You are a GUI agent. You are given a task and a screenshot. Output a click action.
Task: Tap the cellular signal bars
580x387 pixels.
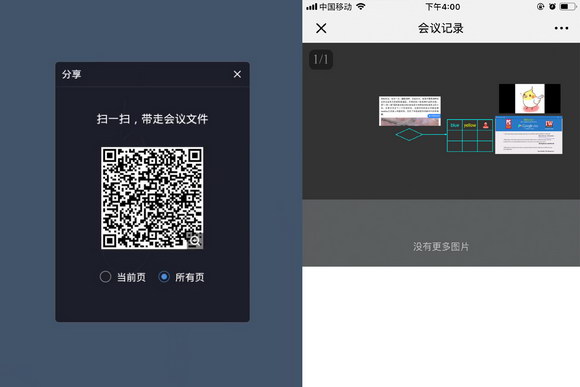coord(311,7)
